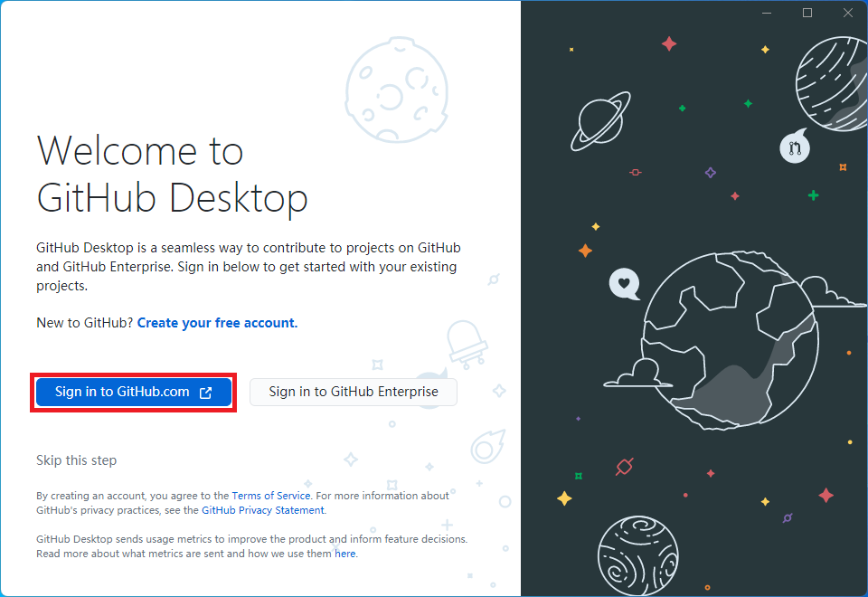The width and height of the screenshot is (868, 597).
Task: Sign in to GitHub.com
Action: pos(132,392)
